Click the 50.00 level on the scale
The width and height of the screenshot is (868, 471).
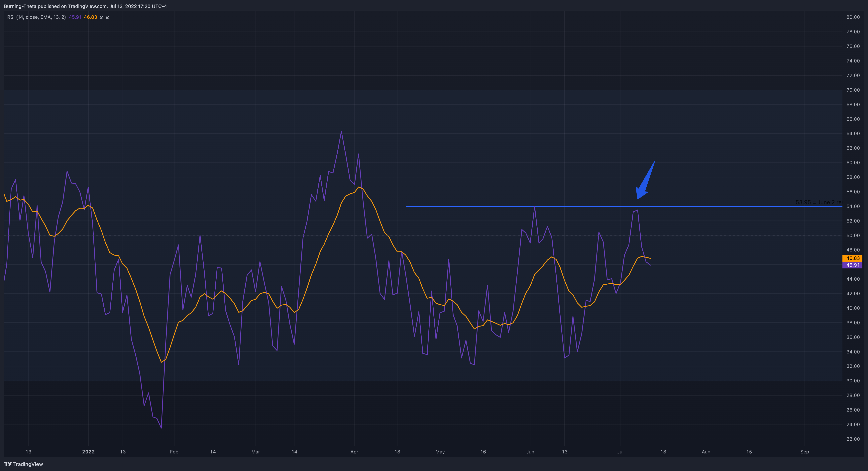853,235
